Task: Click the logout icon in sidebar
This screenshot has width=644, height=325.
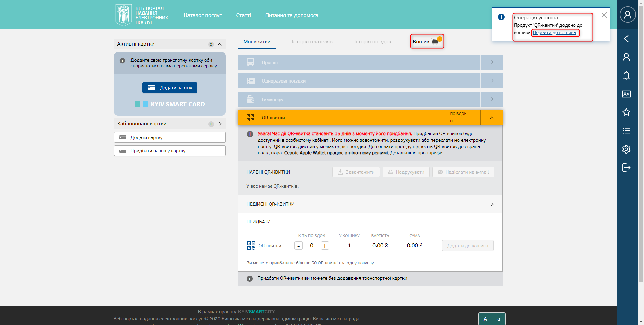Action: click(626, 167)
